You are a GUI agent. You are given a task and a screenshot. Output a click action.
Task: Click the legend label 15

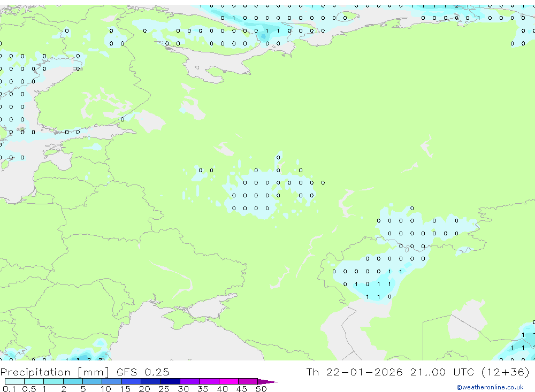tap(125, 389)
